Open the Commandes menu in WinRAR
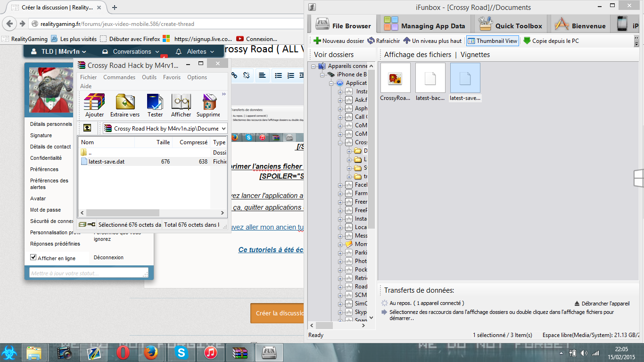This screenshot has height=362, width=644. tap(119, 77)
